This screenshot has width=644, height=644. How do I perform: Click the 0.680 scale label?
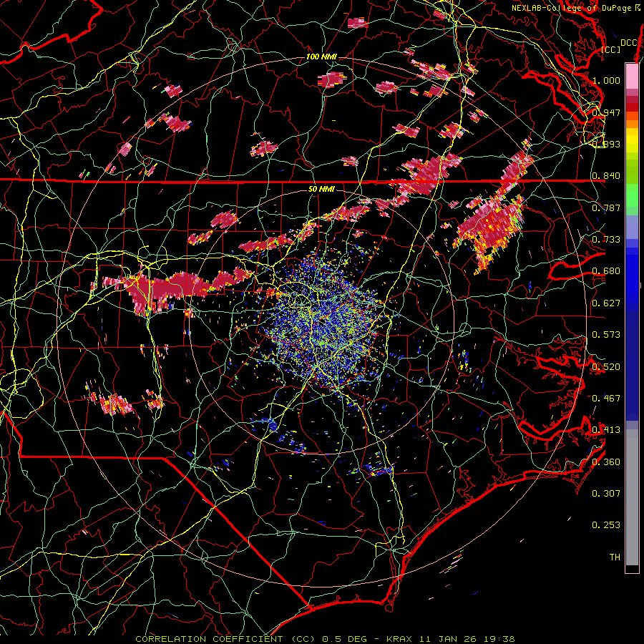point(606,271)
